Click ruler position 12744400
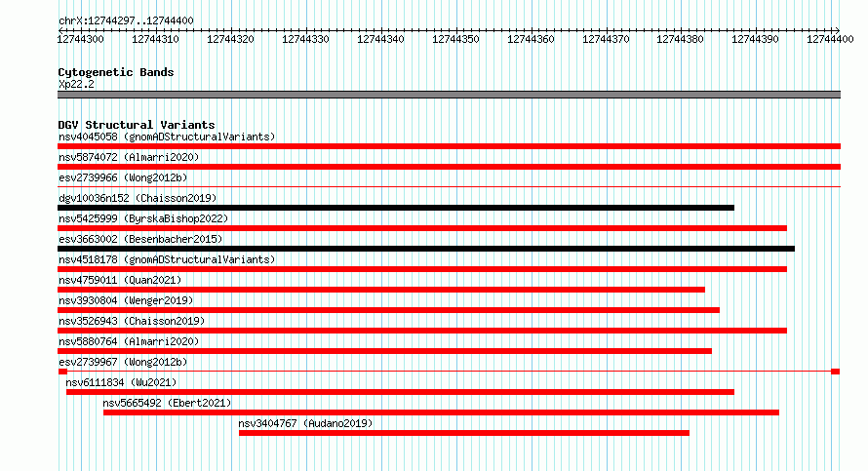The width and height of the screenshot is (868, 471). (x=830, y=39)
